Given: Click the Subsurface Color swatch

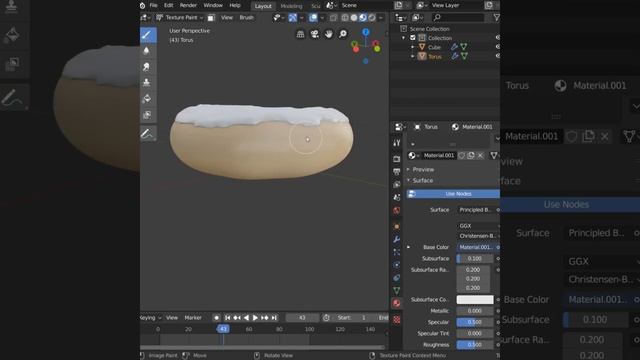Looking at the screenshot, I should coord(475,300).
